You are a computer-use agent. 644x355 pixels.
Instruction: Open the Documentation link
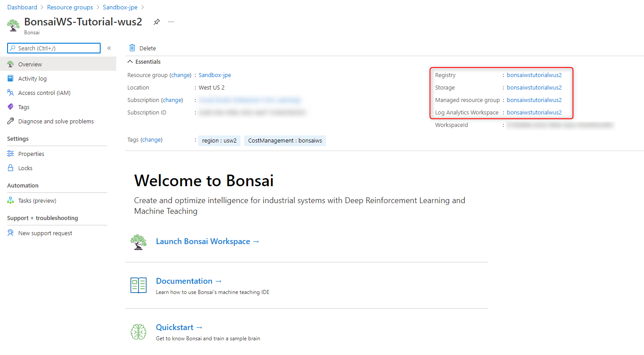coord(189,281)
